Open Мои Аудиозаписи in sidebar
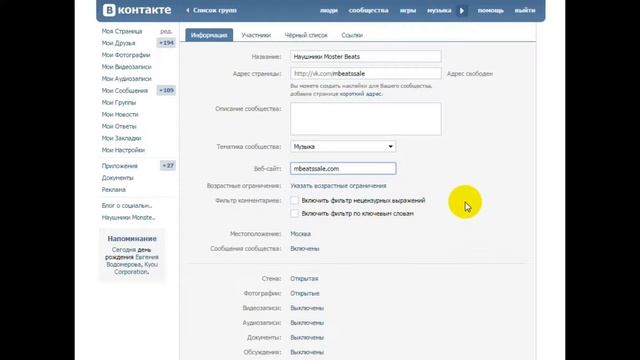The image size is (640, 360). click(x=127, y=78)
